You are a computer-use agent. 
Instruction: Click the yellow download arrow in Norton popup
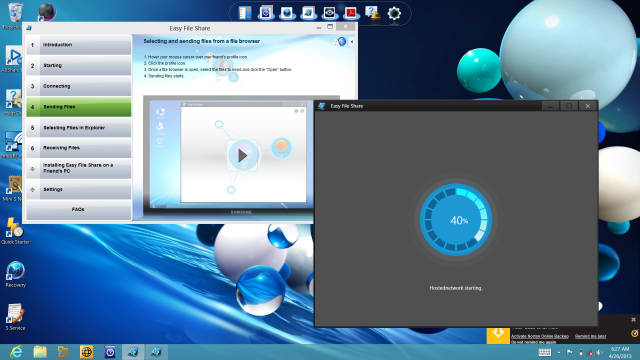[498, 334]
